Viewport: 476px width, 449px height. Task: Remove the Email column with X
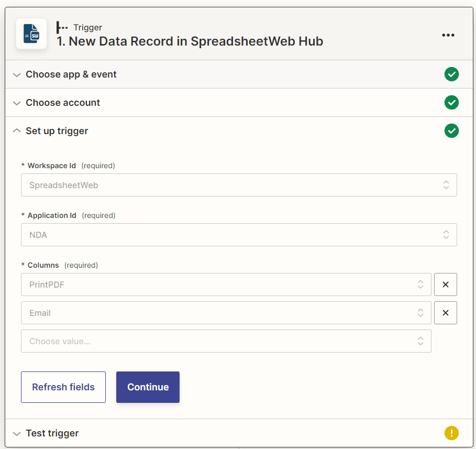(x=445, y=313)
